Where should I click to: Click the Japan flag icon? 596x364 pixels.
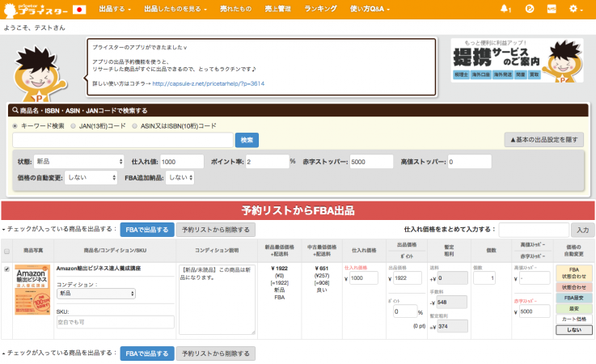[x=79, y=10]
